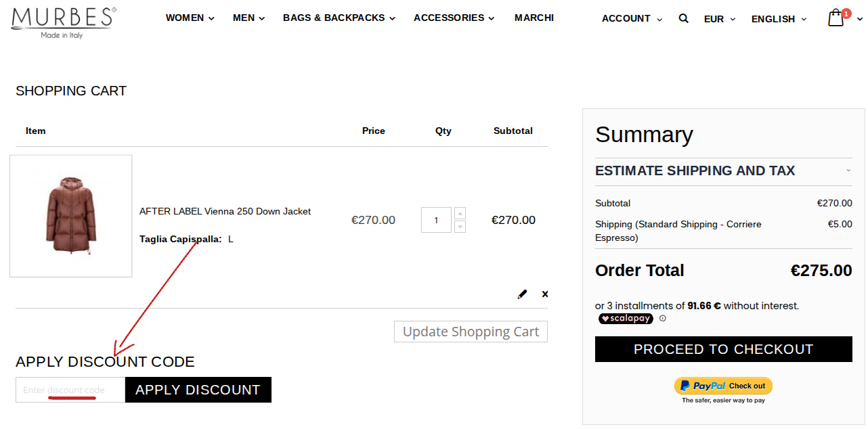The width and height of the screenshot is (868, 429).
Task: Click the search magnifier icon
Action: click(x=684, y=18)
